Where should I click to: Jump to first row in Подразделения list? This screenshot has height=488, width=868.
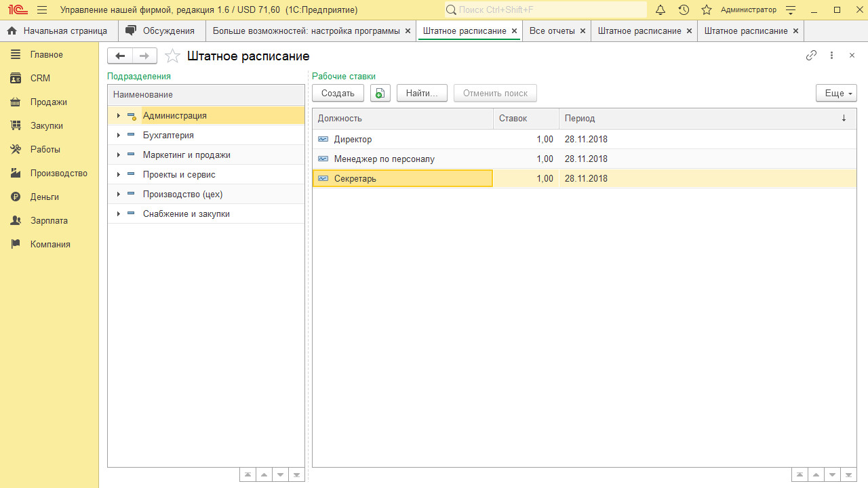click(x=248, y=475)
